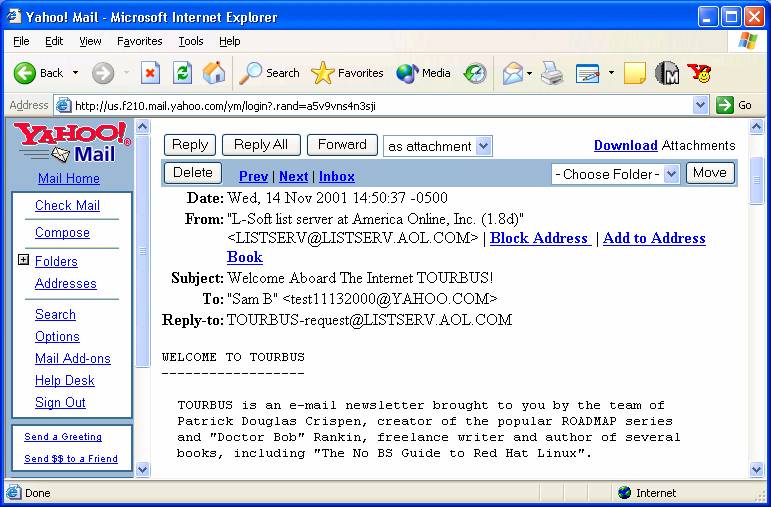Image resolution: width=771 pixels, height=507 pixels.
Task: Click the Compose link
Action: (x=62, y=232)
